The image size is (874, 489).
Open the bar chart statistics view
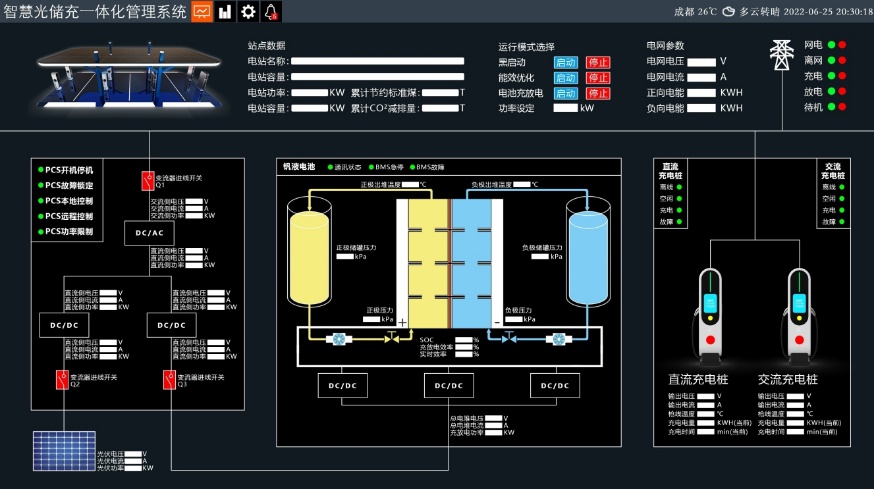225,11
